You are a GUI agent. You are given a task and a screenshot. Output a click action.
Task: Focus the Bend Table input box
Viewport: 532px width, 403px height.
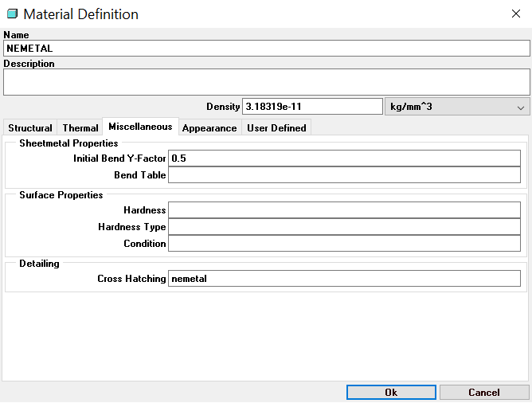(344, 175)
